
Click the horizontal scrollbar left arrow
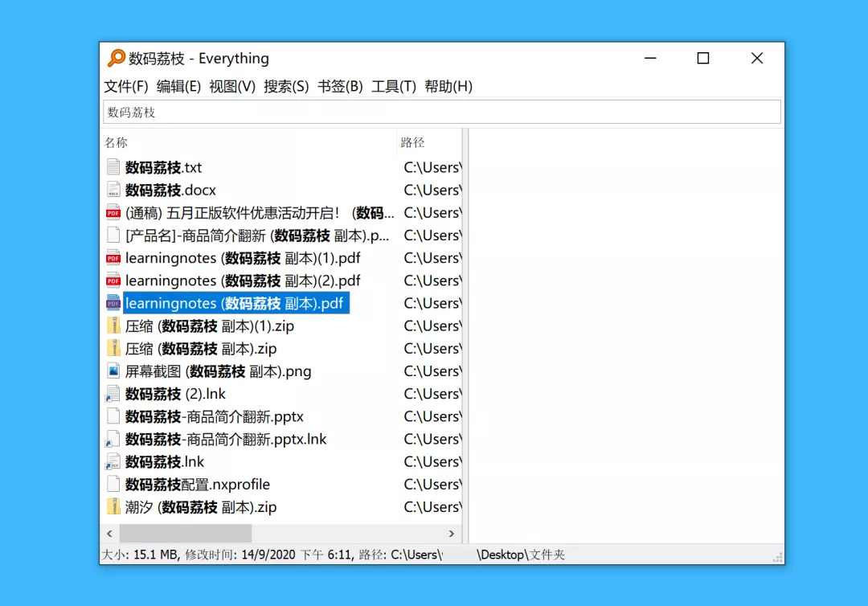(109, 534)
